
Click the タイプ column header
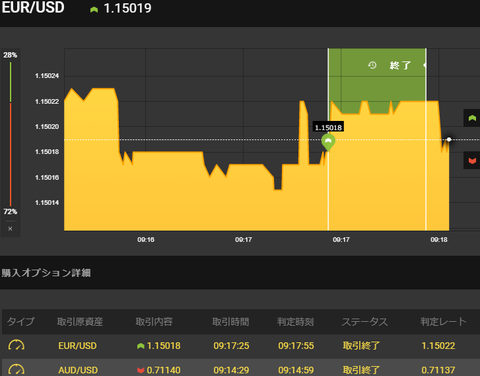tap(21, 322)
